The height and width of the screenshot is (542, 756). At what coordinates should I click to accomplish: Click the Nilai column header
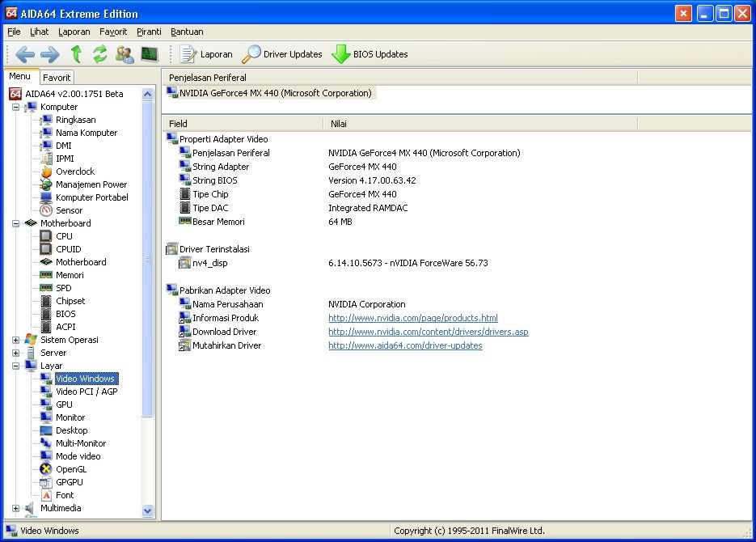[x=480, y=124]
